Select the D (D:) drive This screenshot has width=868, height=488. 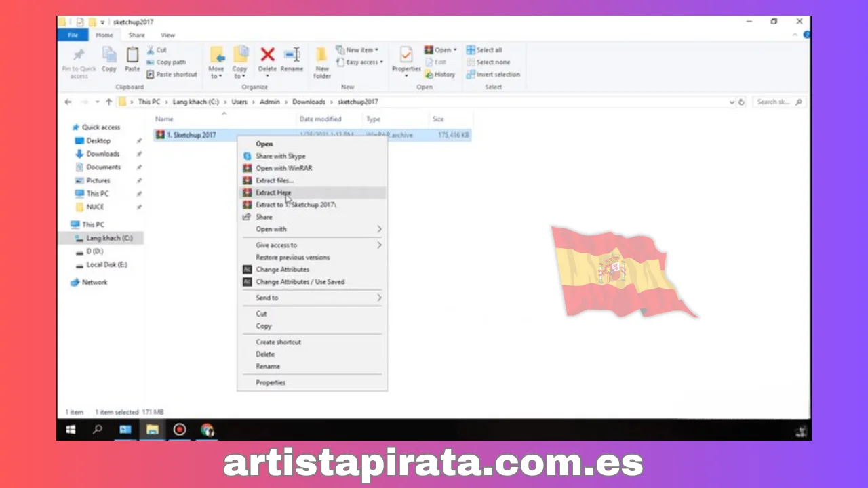(x=94, y=251)
